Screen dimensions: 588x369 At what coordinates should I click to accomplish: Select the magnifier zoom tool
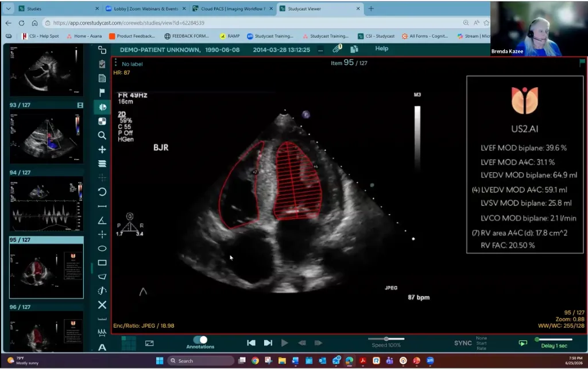(x=102, y=135)
